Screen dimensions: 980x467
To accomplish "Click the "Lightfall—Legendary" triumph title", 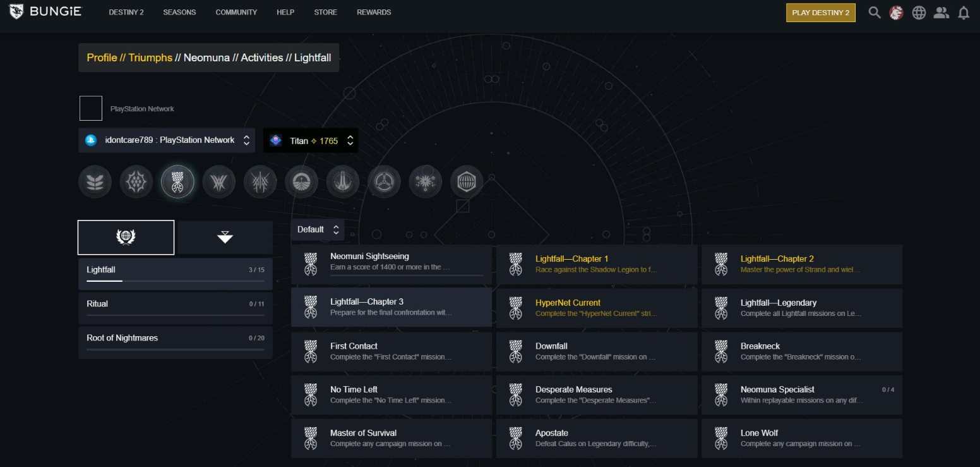I will (778, 303).
